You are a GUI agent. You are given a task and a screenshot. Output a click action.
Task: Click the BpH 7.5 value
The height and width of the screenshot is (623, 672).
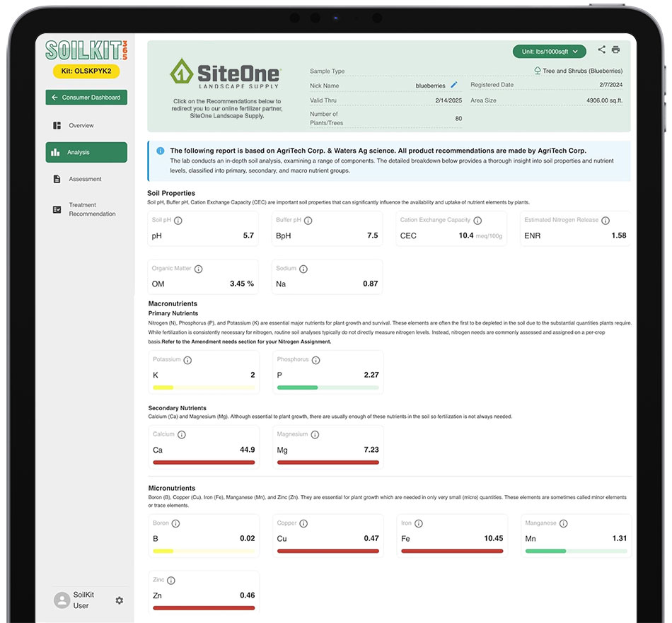tap(372, 235)
